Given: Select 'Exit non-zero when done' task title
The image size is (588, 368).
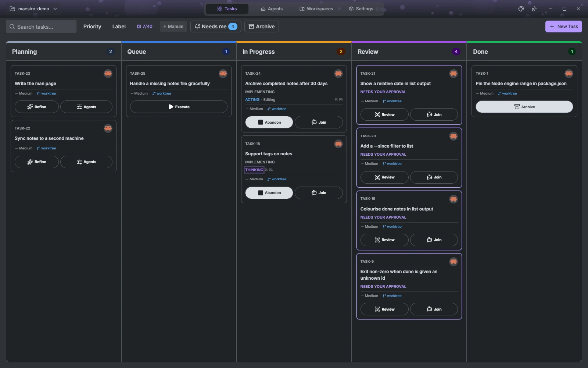Looking at the screenshot, I should (399, 275).
